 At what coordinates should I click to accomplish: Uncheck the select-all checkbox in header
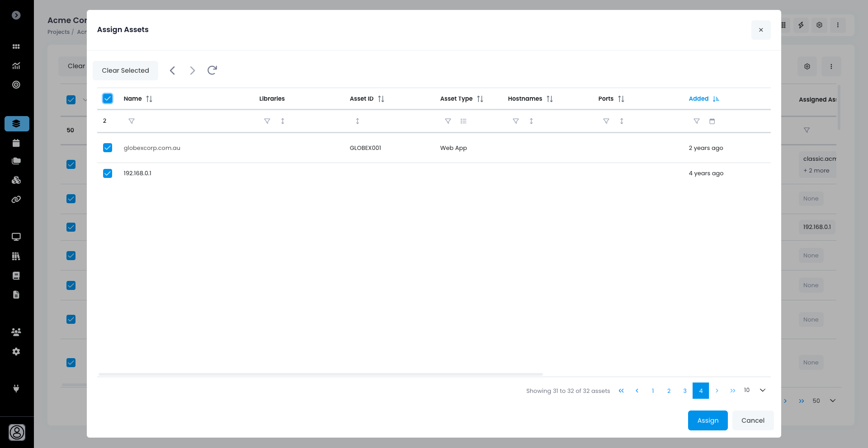click(108, 98)
